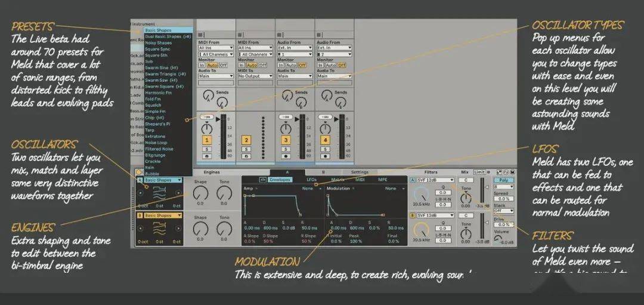Click the Volume knob in Meld
Image resolution: width=644 pixels, height=305 pixels.
tap(498, 239)
